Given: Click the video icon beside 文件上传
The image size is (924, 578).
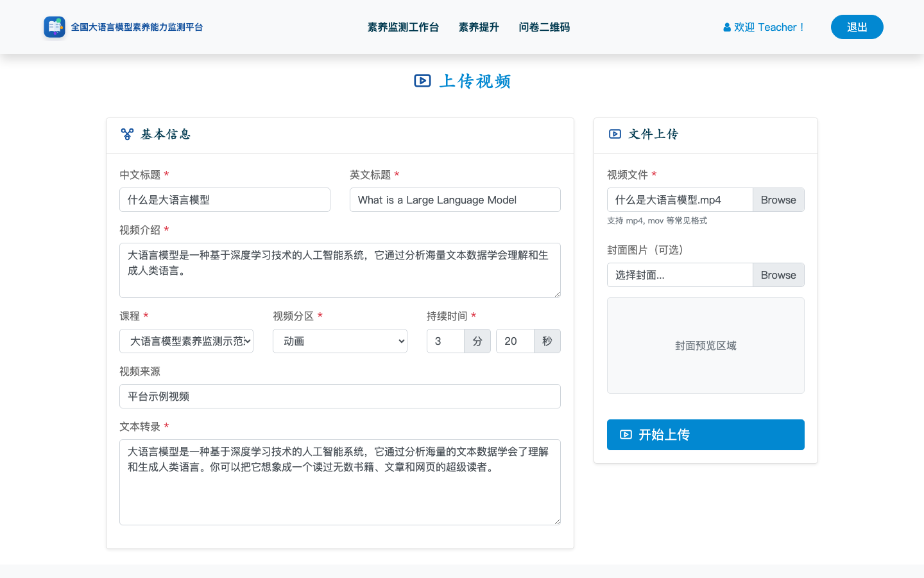Looking at the screenshot, I should pyautogui.click(x=615, y=134).
